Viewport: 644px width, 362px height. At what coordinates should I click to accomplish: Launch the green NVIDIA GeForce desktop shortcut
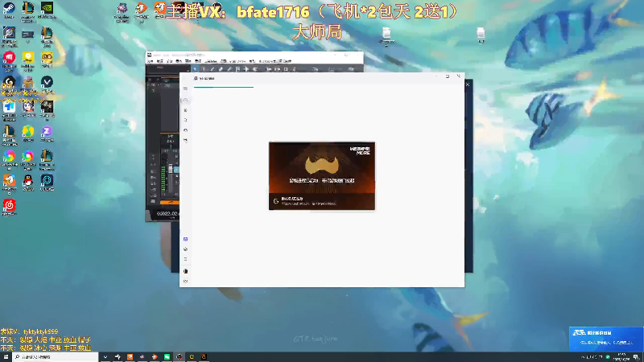tap(47, 9)
